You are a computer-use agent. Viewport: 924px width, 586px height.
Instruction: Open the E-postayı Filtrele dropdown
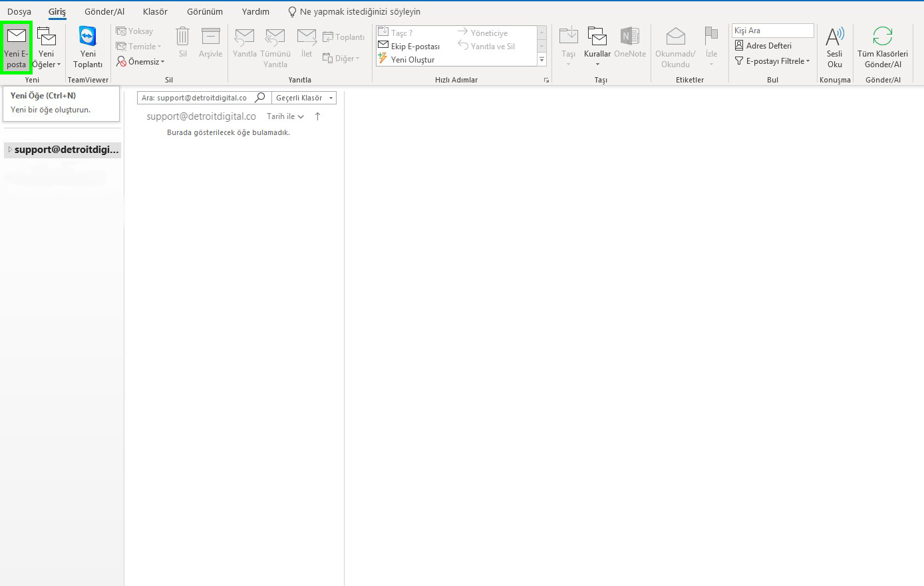772,60
